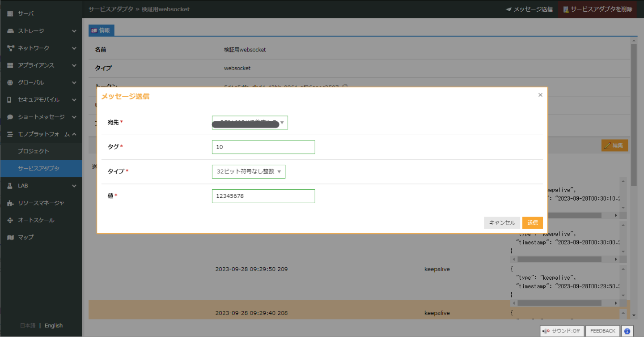Click the リソースマネージャ puzzle icon
Viewport: 644px width, 337px height.
10,203
